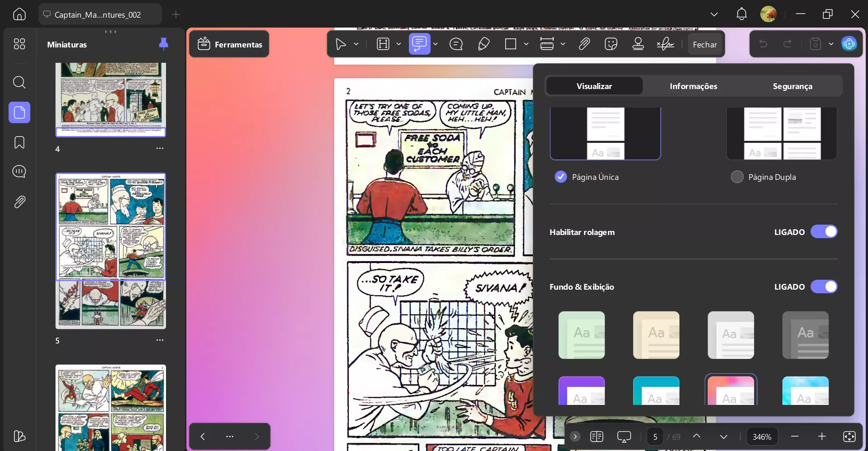Choose the beige sepia background swatch
This screenshot has width=868, height=451.
[656, 335]
